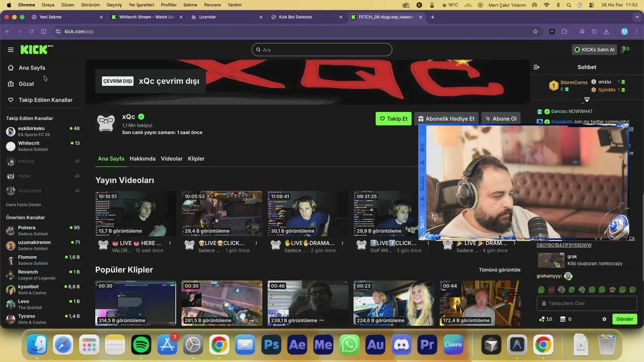Click the chat message input box
This screenshot has width=644, height=362.
(588, 304)
